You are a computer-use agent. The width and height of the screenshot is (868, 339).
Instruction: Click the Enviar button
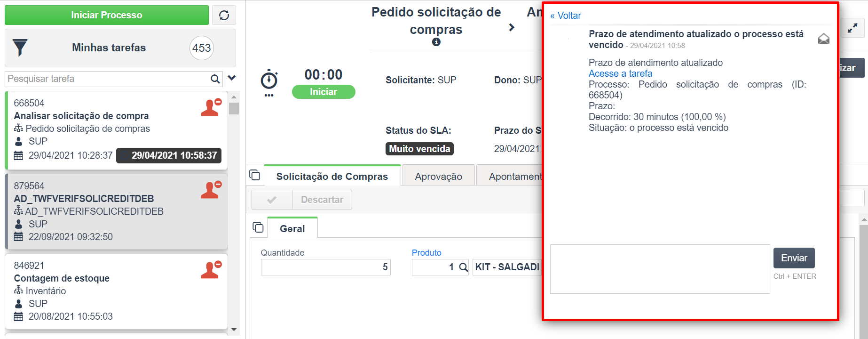(794, 258)
